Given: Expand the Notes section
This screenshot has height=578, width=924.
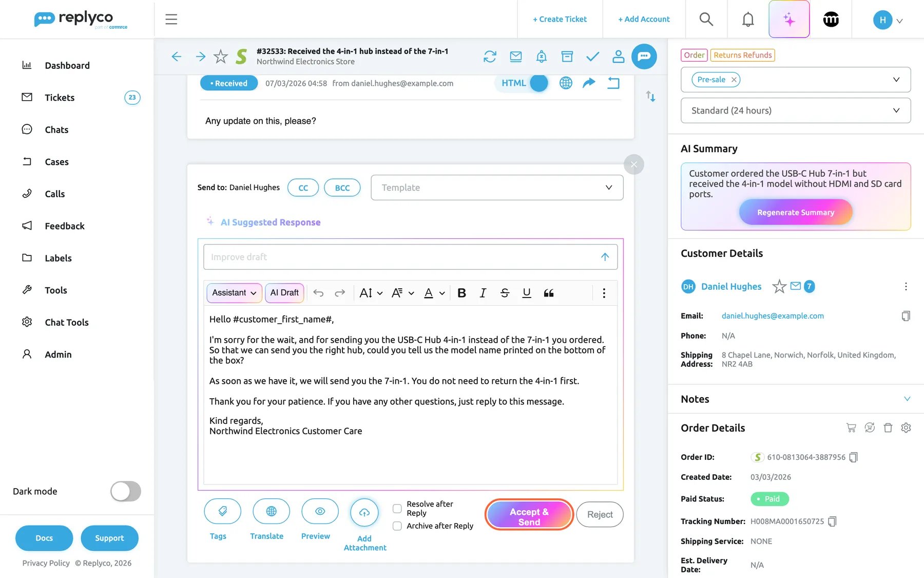Looking at the screenshot, I should click(907, 399).
